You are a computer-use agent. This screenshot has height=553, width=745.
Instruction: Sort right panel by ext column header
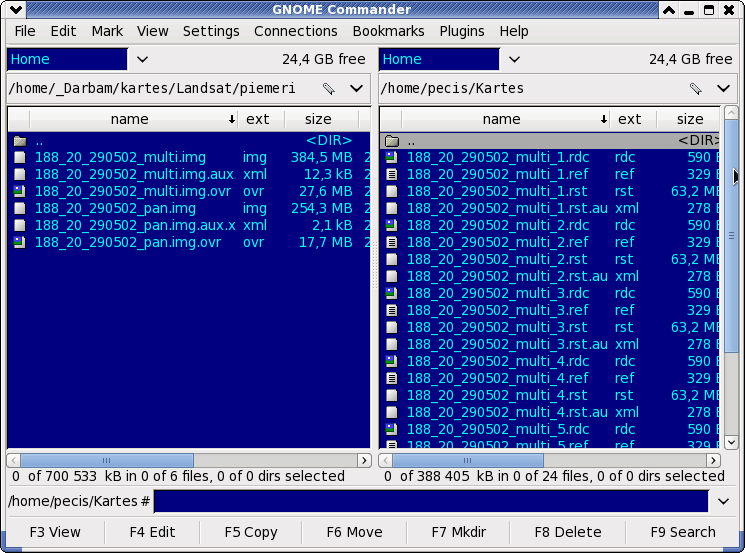(633, 119)
